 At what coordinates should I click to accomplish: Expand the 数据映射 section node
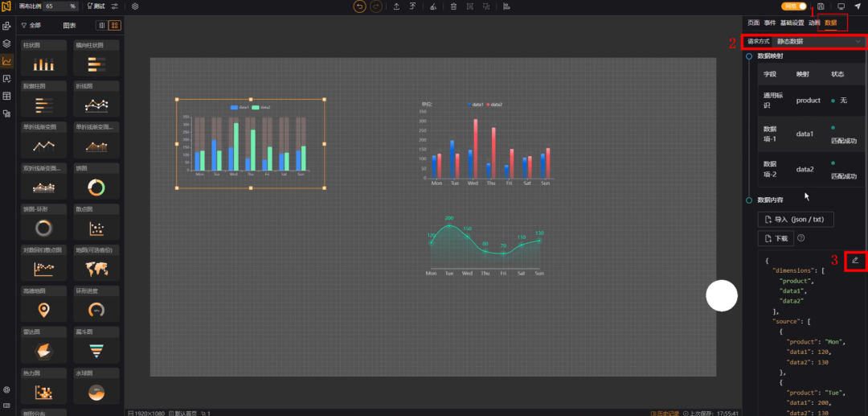point(749,56)
